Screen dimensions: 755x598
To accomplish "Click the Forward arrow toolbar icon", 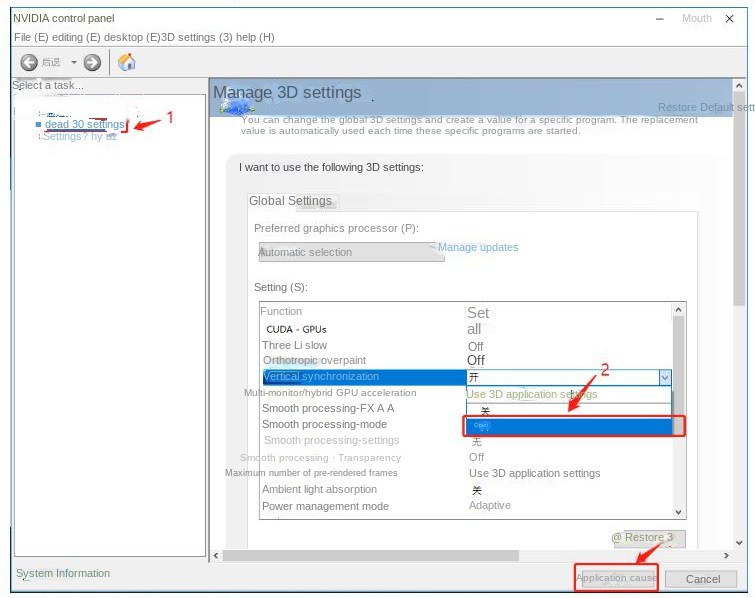I will (92, 62).
